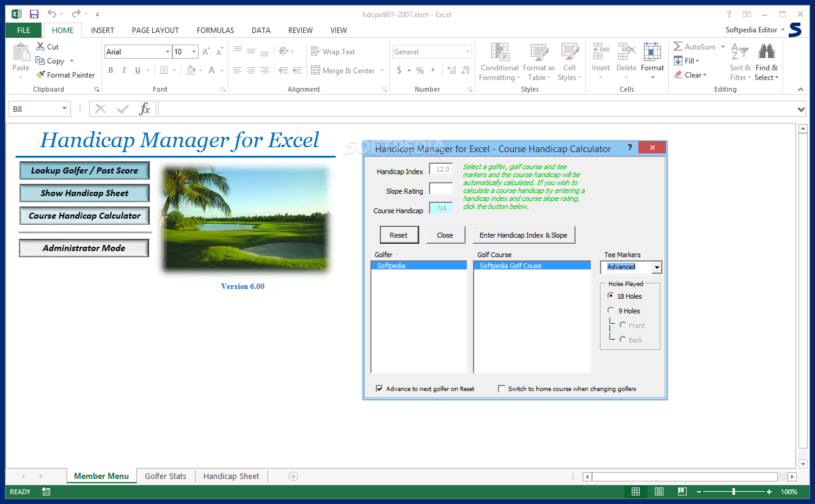
Task: Apply Italic formatting
Action: pyautogui.click(x=124, y=70)
